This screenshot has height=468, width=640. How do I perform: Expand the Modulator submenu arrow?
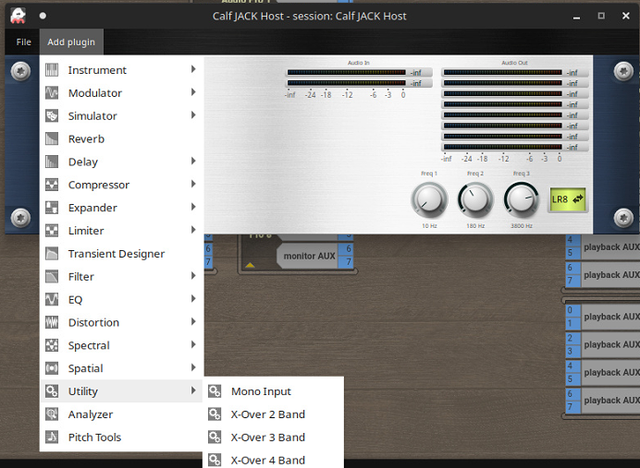click(x=193, y=92)
